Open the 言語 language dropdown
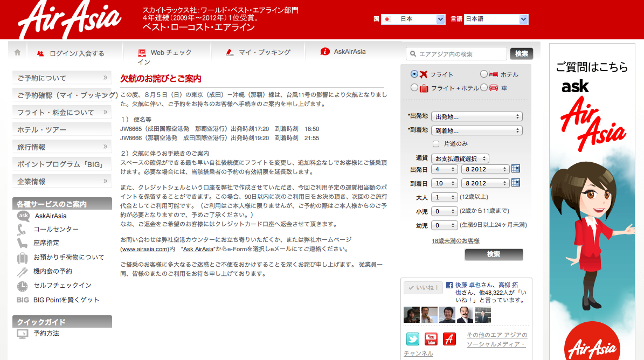 tap(496, 19)
